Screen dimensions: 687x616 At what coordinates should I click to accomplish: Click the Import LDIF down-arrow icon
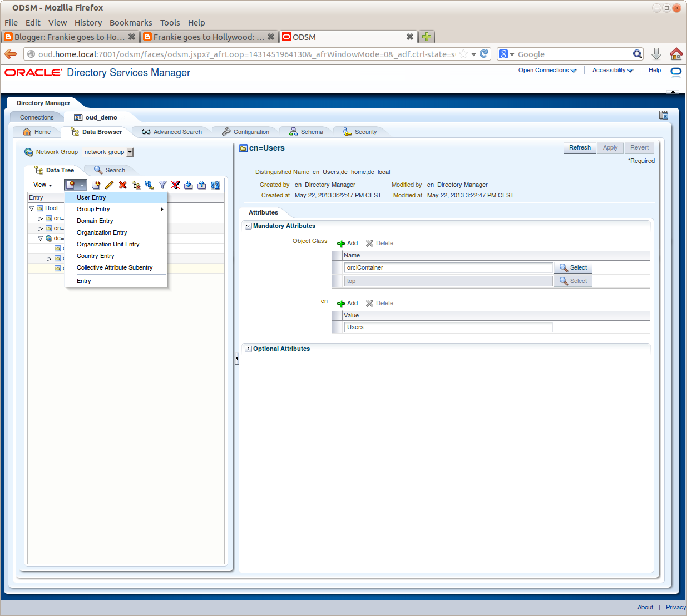pyautogui.click(x=189, y=185)
